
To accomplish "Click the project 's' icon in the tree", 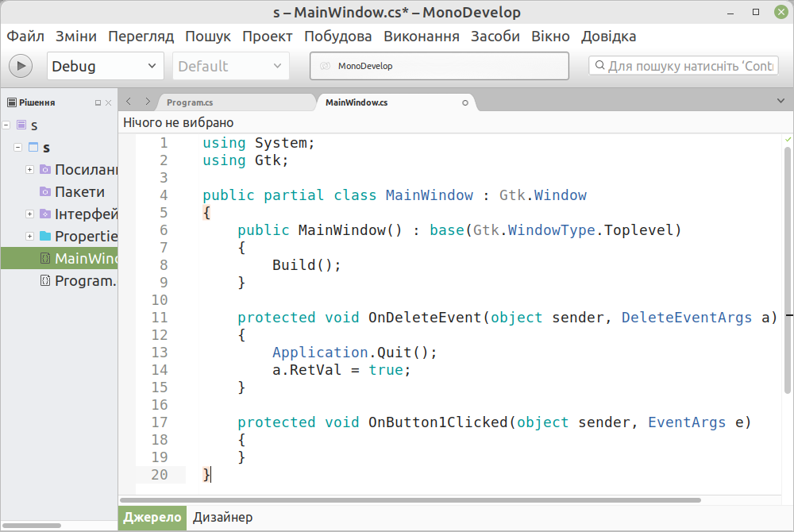I will pyautogui.click(x=33, y=147).
